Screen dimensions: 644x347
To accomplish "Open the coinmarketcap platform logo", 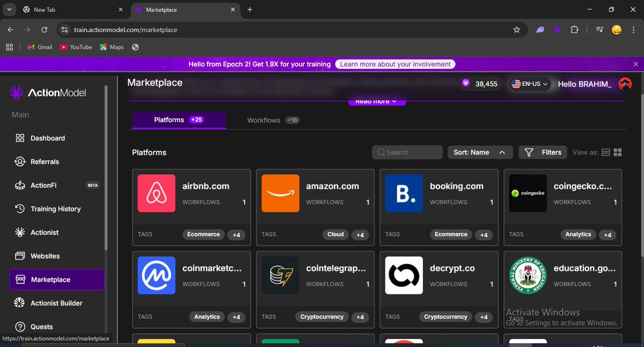I will 156,275.
